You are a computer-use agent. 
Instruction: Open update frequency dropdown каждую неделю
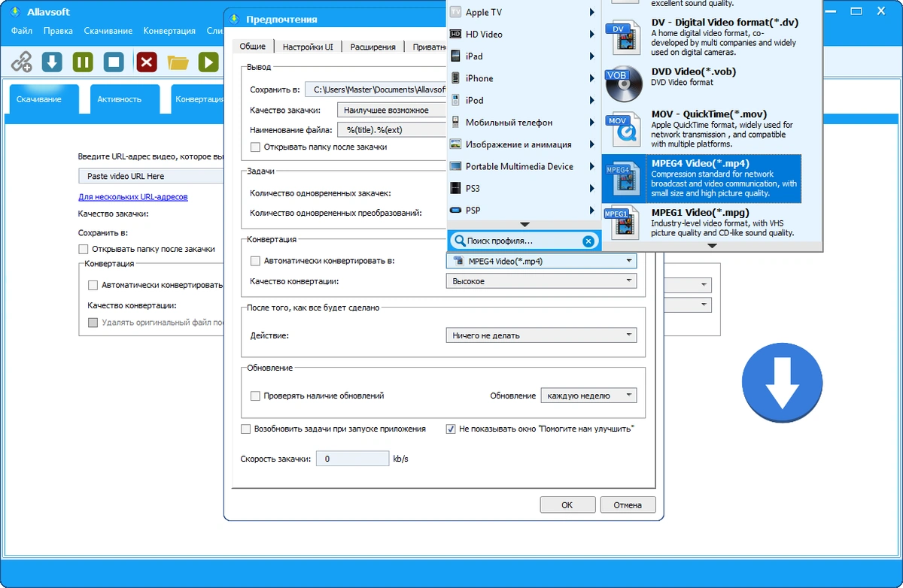(x=588, y=396)
